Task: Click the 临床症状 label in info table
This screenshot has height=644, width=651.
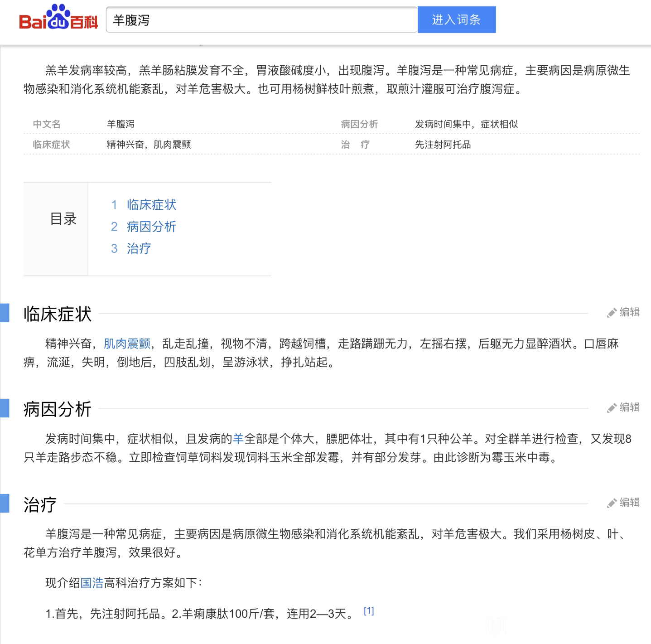Action: tap(51, 145)
